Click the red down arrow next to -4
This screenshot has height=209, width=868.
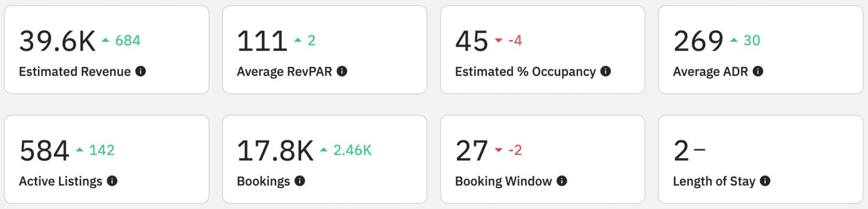point(499,41)
